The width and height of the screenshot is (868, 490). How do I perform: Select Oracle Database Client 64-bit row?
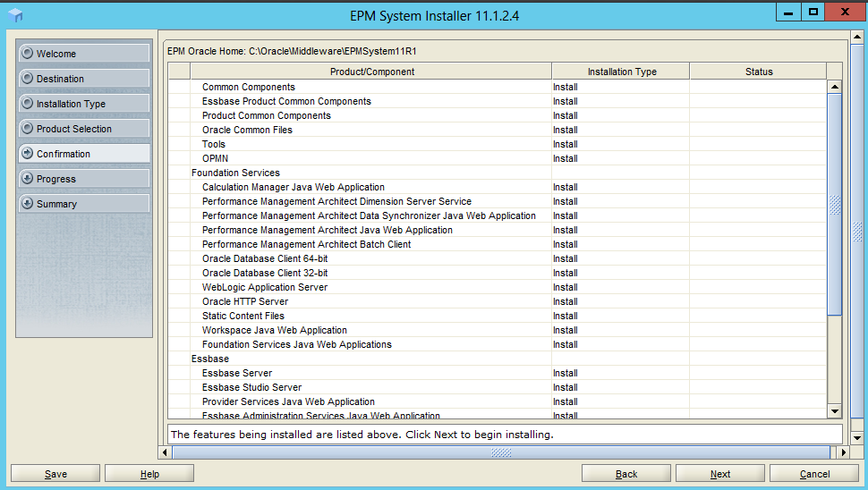pyautogui.click(x=498, y=258)
